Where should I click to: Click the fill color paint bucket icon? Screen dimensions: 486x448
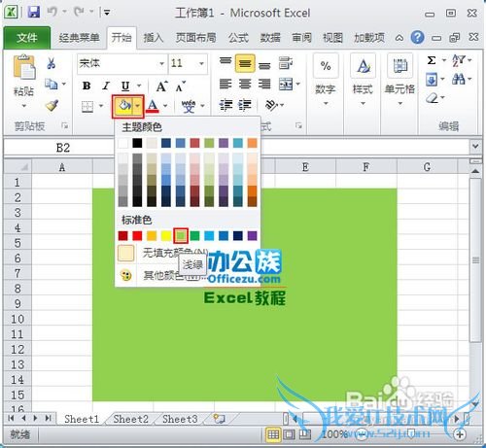(124, 105)
